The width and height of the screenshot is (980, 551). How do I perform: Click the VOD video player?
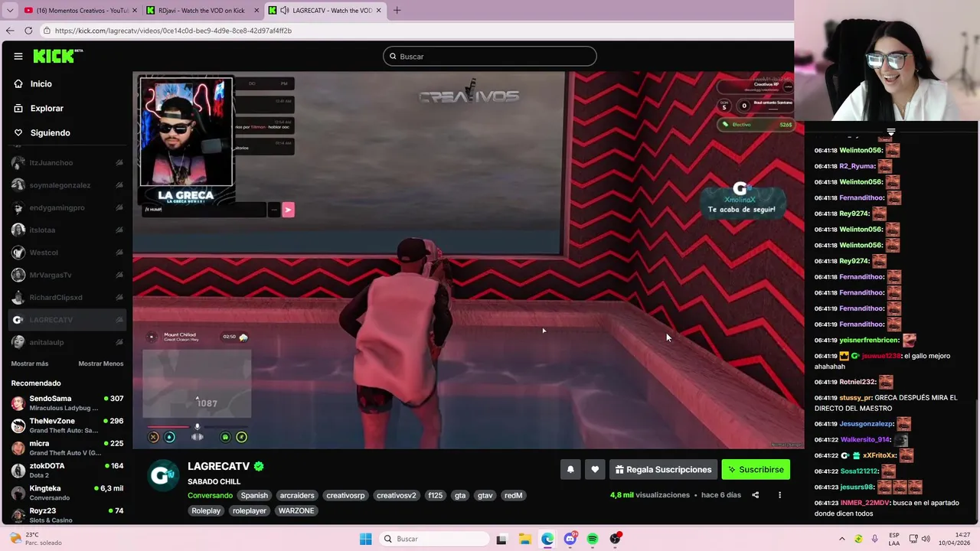point(469,260)
